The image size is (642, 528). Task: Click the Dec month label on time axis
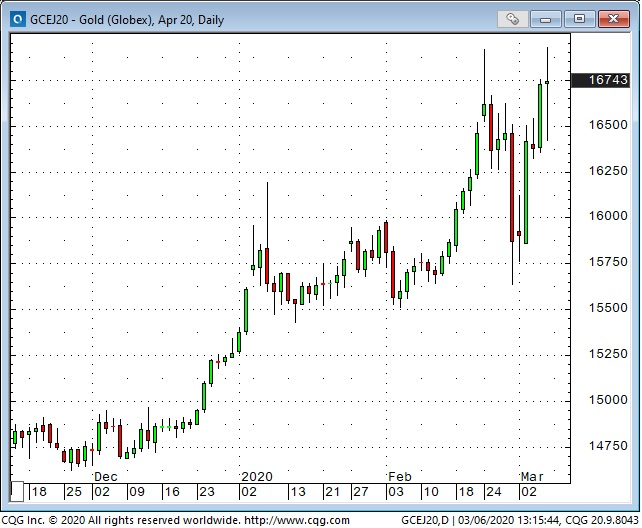coord(106,477)
